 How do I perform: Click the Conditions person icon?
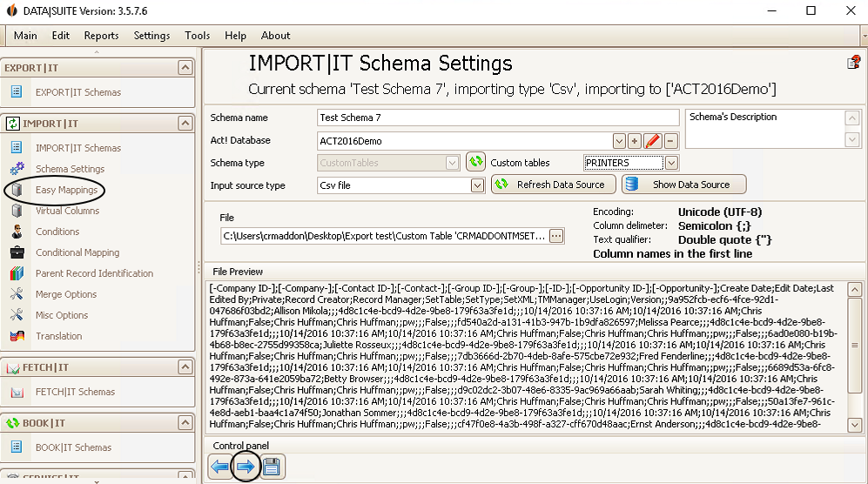17,232
